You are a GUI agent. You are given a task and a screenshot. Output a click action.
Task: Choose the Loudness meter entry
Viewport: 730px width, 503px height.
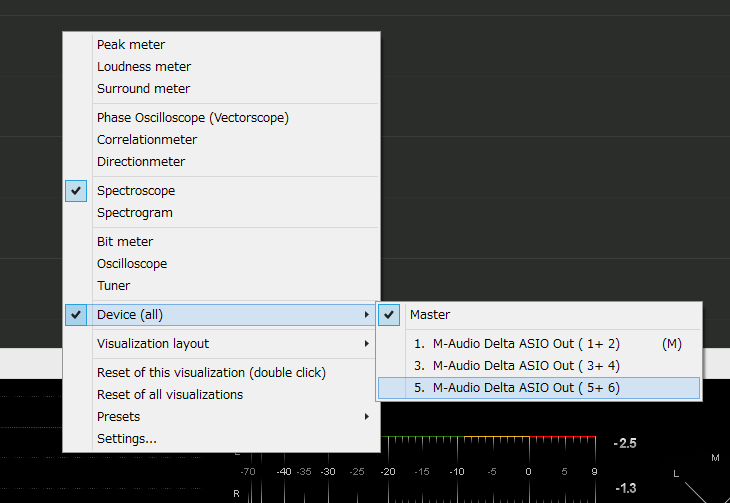pos(222,67)
